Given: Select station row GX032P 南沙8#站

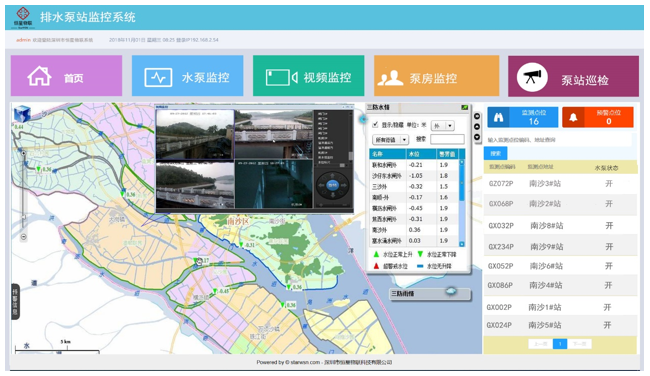Looking at the screenshot, I should coord(560,226).
